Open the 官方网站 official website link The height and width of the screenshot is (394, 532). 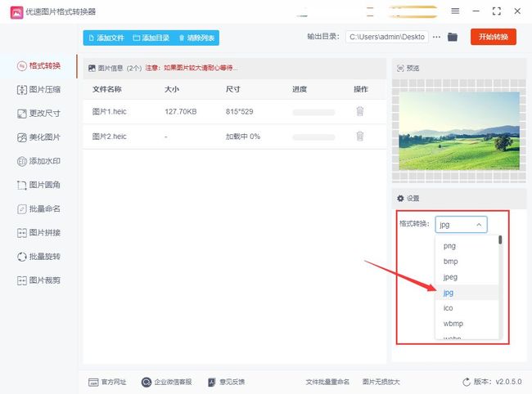(x=107, y=382)
